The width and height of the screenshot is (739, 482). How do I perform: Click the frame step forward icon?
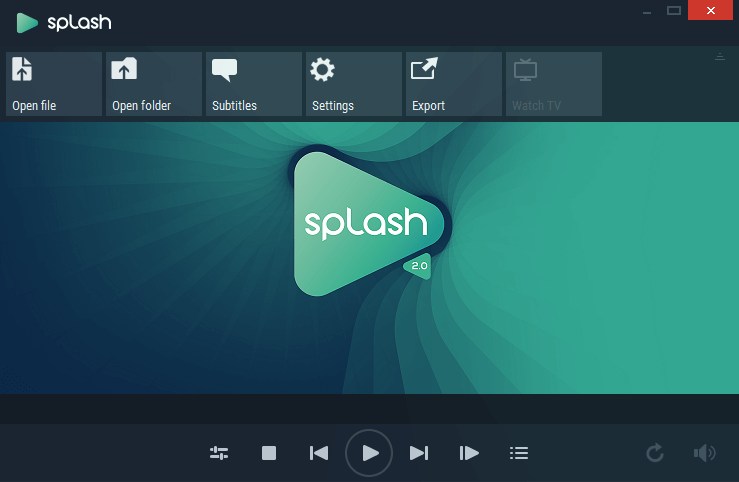(x=468, y=453)
